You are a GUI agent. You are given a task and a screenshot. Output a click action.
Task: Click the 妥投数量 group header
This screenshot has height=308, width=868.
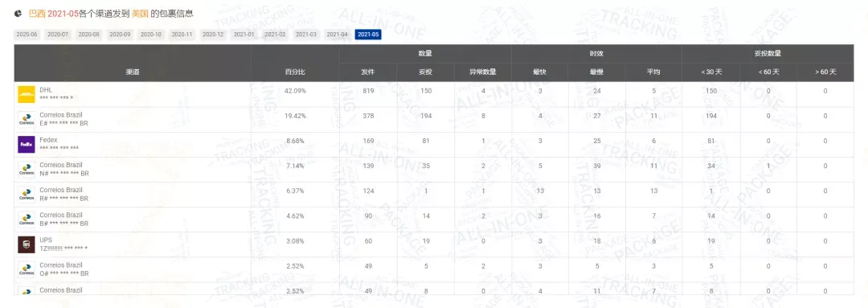[x=768, y=54]
